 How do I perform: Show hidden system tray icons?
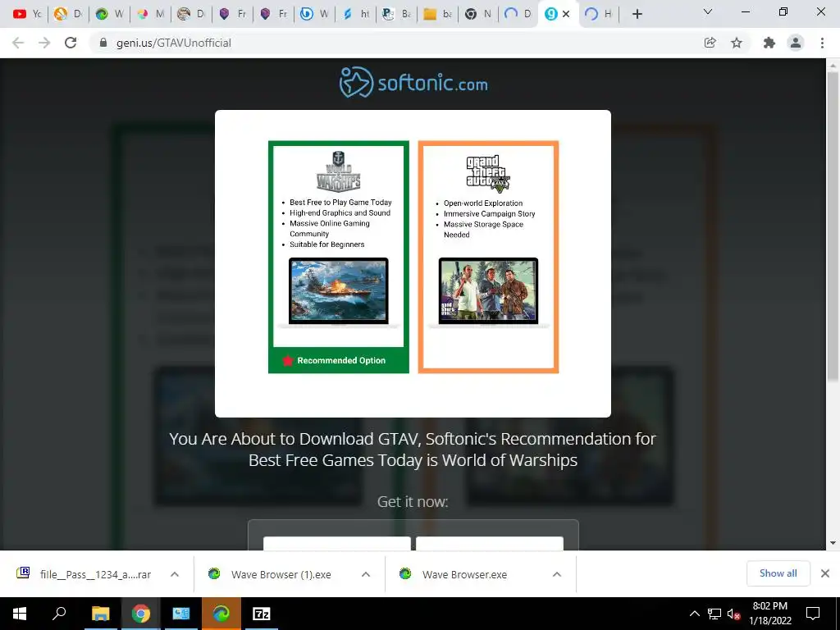(694, 614)
